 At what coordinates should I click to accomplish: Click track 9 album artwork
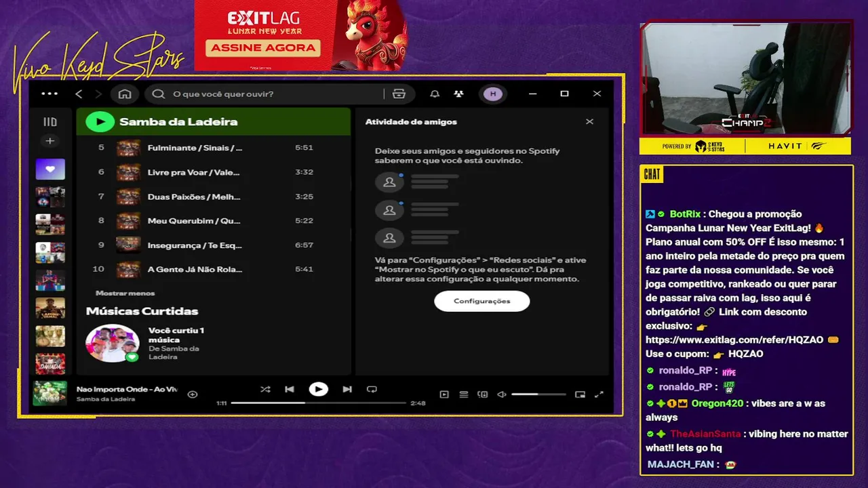[x=128, y=245]
